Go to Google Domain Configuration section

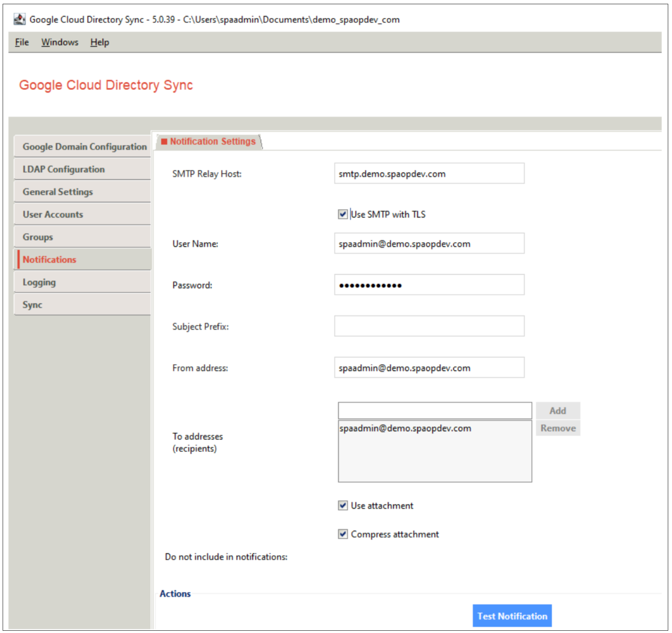(84, 147)
